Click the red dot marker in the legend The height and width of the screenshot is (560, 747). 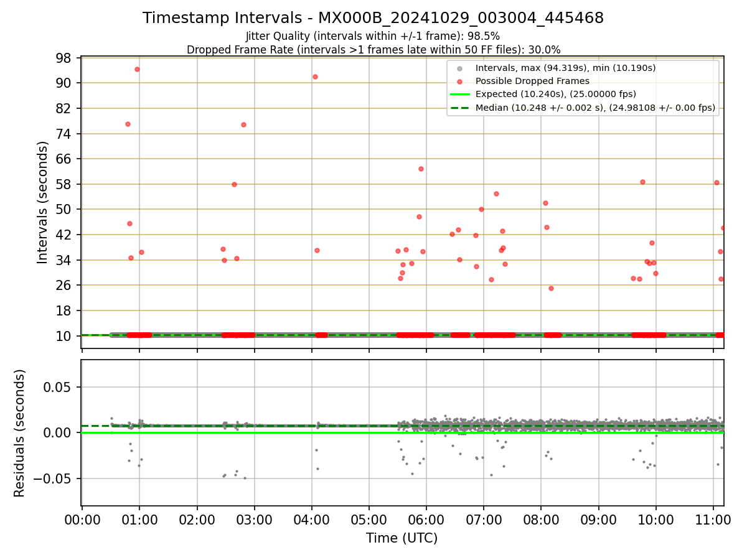pos(460,82)
